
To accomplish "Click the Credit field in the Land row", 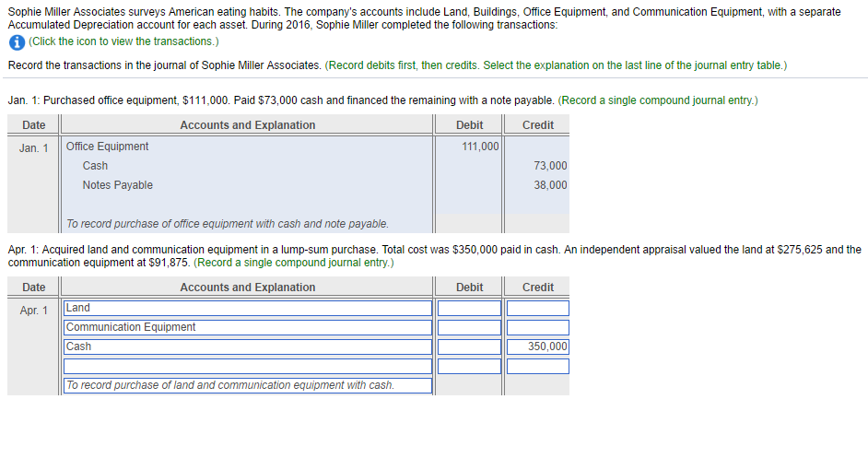I will [537, 308].
